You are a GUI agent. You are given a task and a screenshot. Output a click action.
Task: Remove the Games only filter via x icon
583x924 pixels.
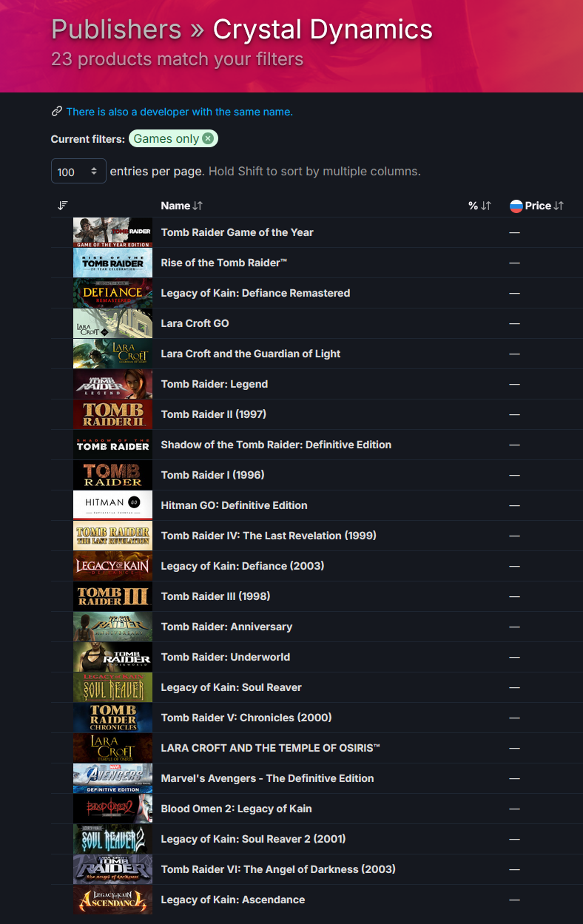[x=208, y=138]
